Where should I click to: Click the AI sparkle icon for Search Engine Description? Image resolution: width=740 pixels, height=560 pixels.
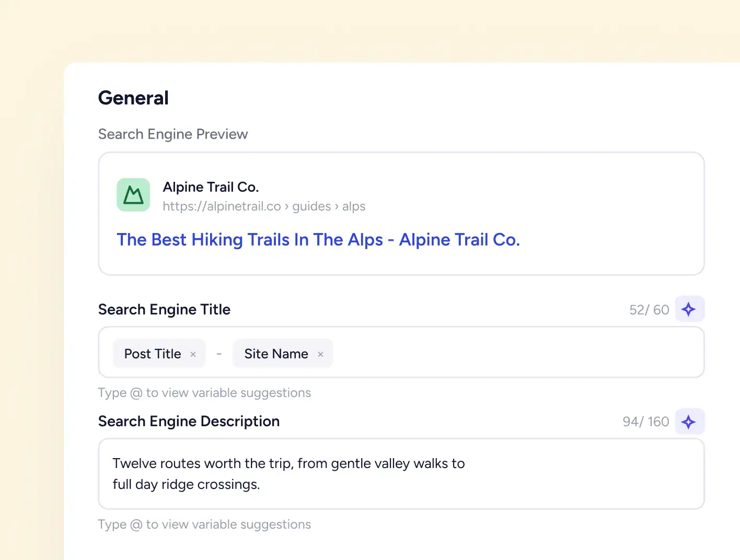[689, 422]
